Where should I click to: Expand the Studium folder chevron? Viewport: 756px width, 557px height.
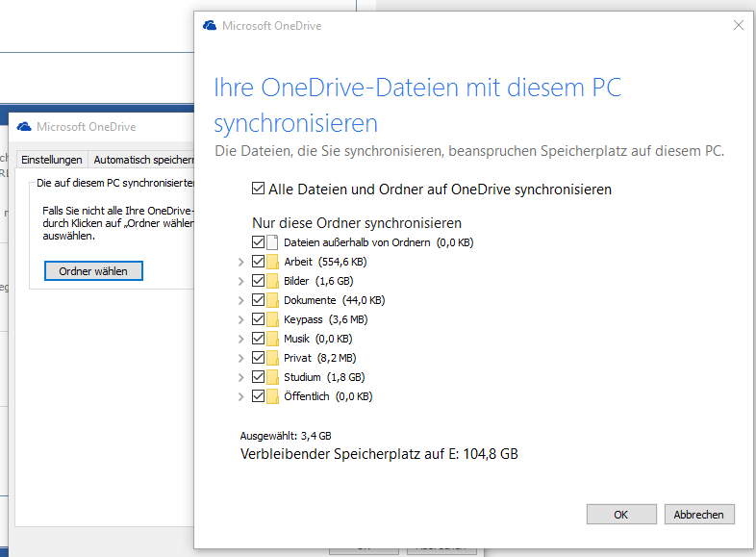pos(241,378)
